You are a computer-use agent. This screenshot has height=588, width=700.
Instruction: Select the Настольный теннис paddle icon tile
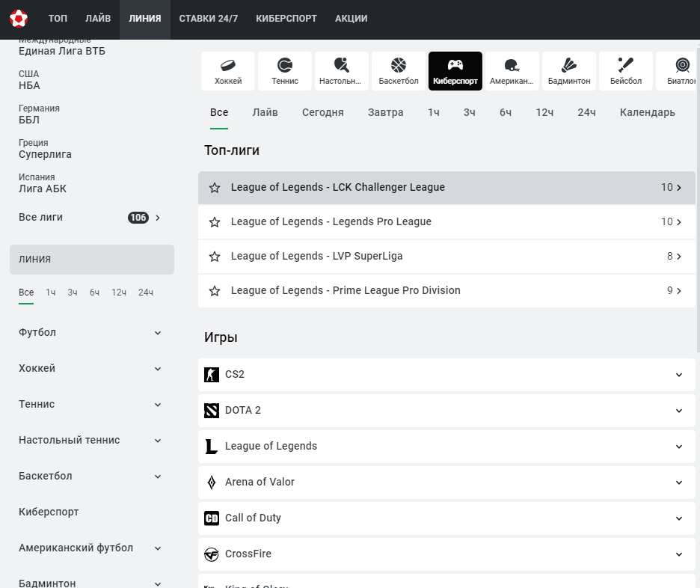(342, 71)
